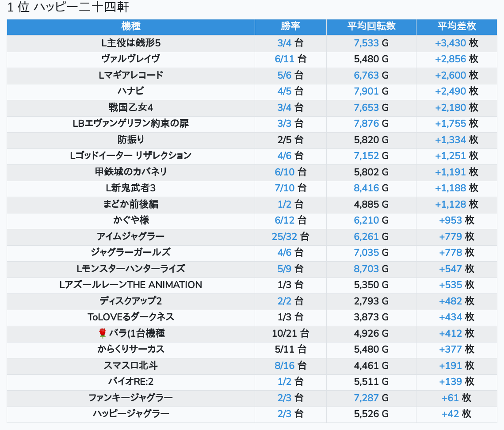Click the rose icon beside バラ(1台機種
Screen dimensions: 504x430
click(x=103, y=333)
